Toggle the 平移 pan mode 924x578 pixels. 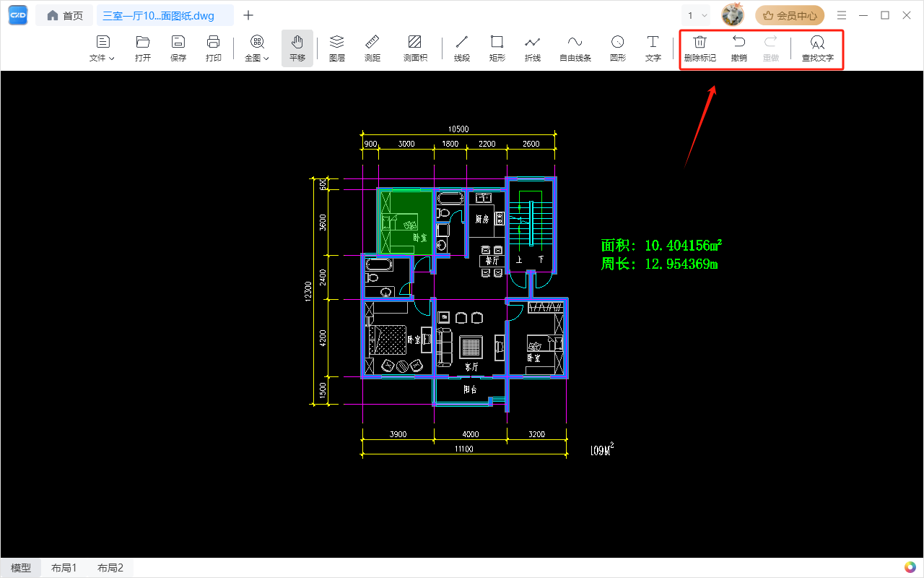297,48
